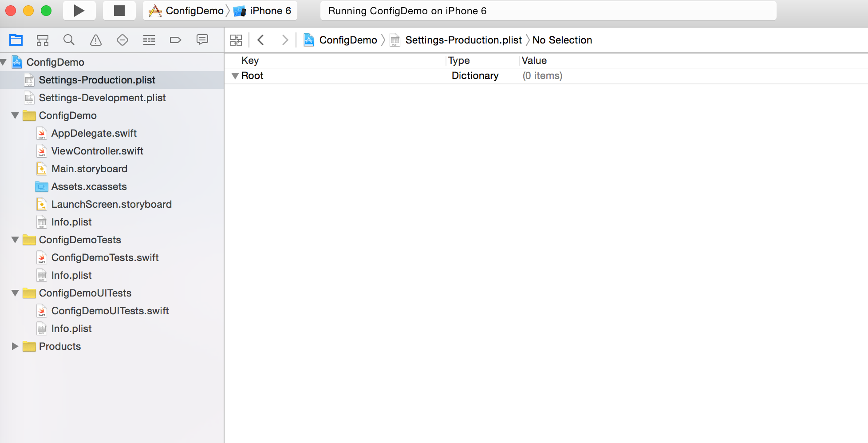Open the Breakpoint navigator
The height and width of the screenshot is (443, 868).
pyautogui.click(x=175, y=40)
